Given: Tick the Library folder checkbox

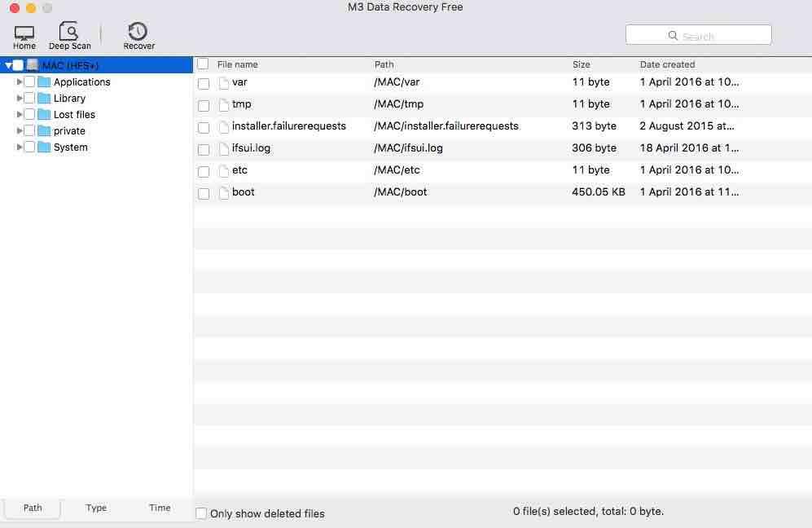Looking at the screenshot, I should tap(29, 98).
